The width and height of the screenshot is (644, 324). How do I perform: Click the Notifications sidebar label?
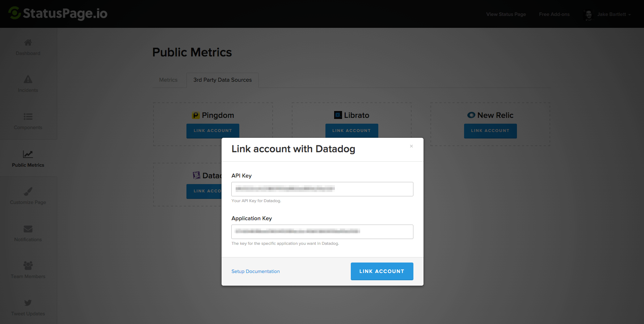tap(28, 240)
